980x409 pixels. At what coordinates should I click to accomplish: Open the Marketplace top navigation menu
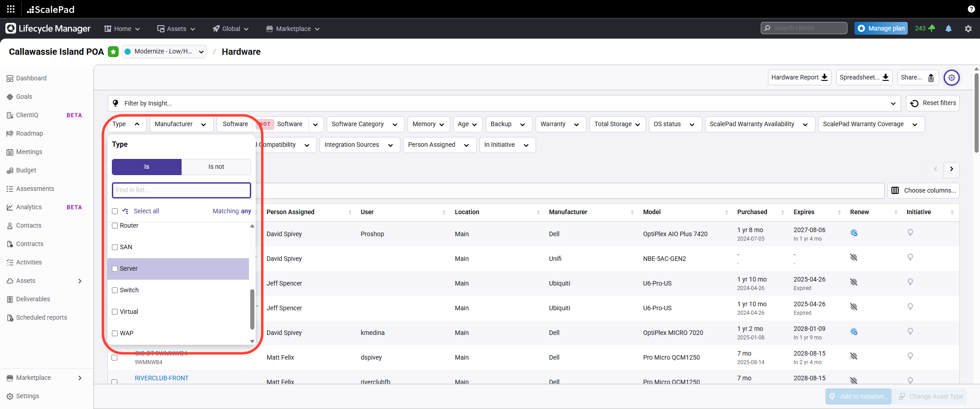coord(293,29)
